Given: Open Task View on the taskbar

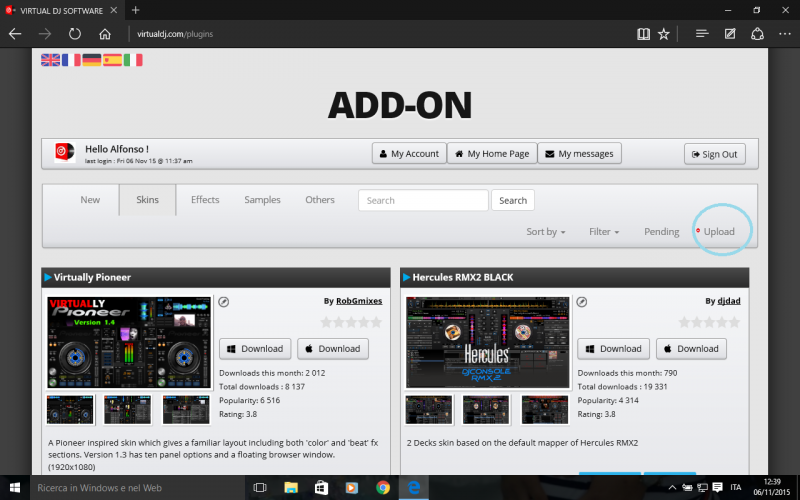Looking at the screenshot, I should pyautogui.click(x=260, y=488).
